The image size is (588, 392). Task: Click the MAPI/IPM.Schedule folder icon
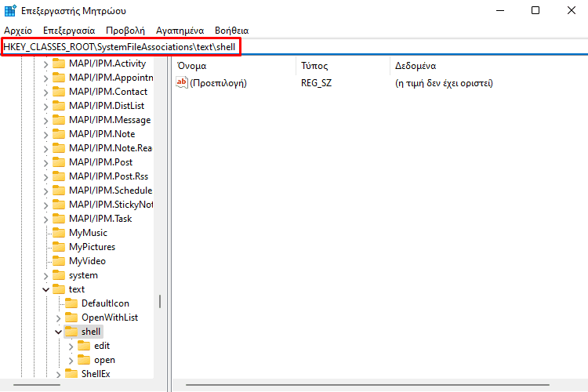coord(59,191)
